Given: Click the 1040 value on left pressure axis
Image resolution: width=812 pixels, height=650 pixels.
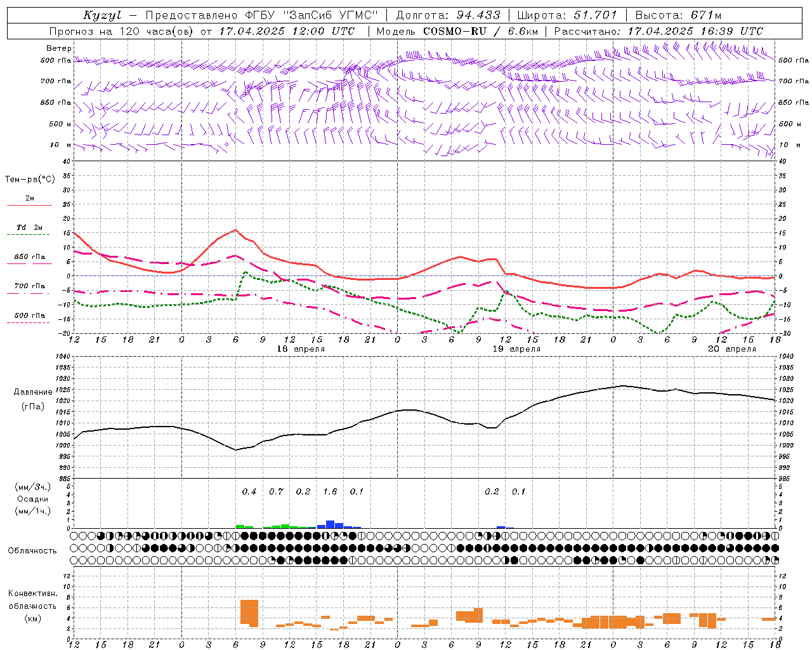Looking at the screenshot, I should pos(62,357).
